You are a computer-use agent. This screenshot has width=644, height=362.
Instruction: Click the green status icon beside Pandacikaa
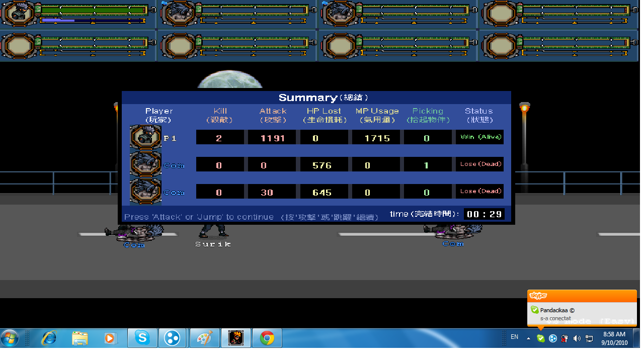(534, 310)
